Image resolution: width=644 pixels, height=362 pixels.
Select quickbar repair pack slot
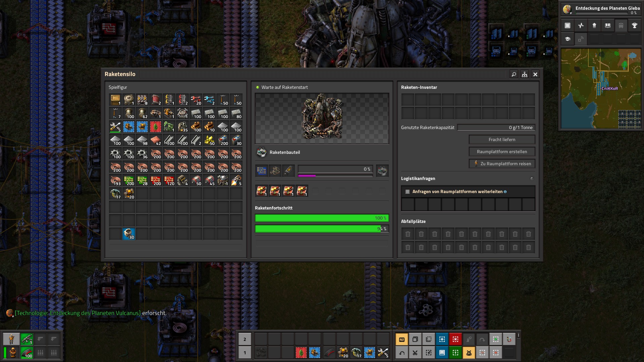[x=383, y=353]
